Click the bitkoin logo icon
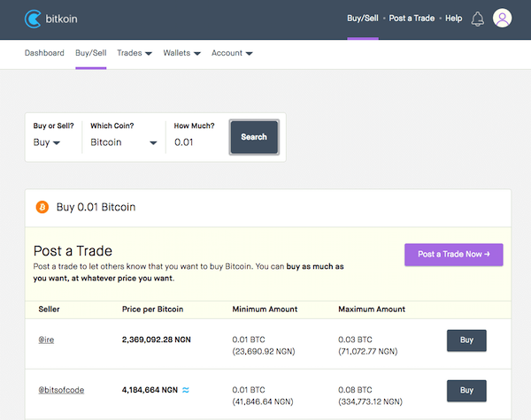 [x=33, y=19]
